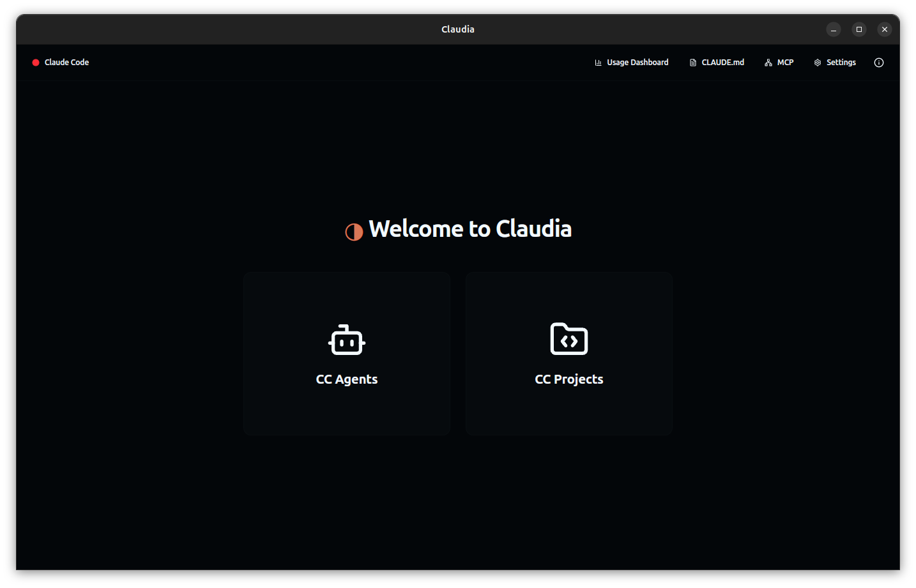Click the CC Agents heading text
Viewport: 916px width, 588px height.
pos(346,379)
